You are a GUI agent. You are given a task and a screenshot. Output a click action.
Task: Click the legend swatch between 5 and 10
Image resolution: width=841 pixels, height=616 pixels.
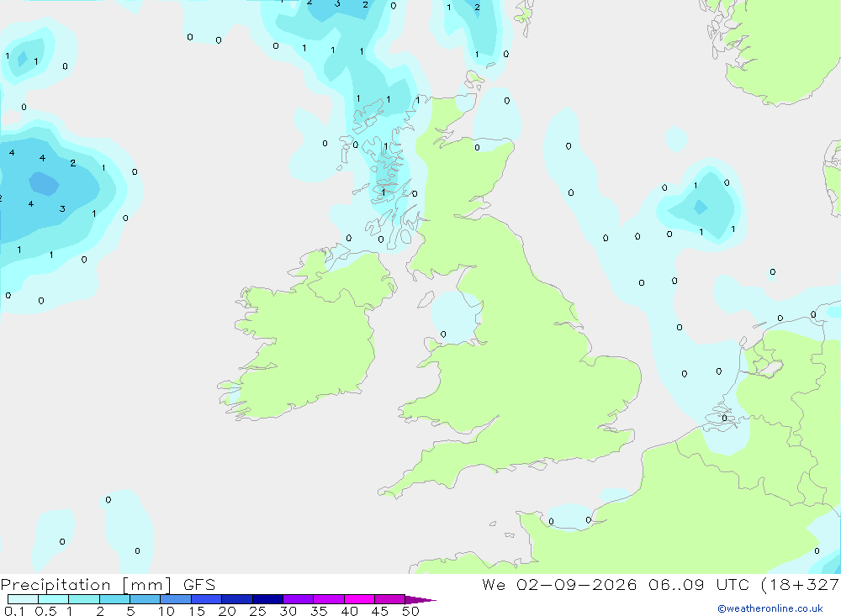145,599
